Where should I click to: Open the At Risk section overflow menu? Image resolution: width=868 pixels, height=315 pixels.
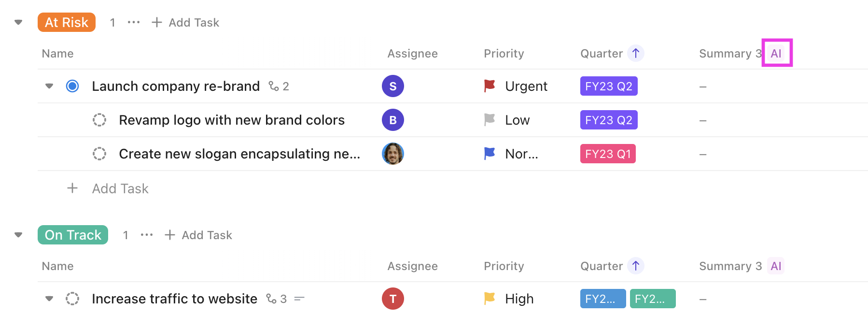click(133, 22)
